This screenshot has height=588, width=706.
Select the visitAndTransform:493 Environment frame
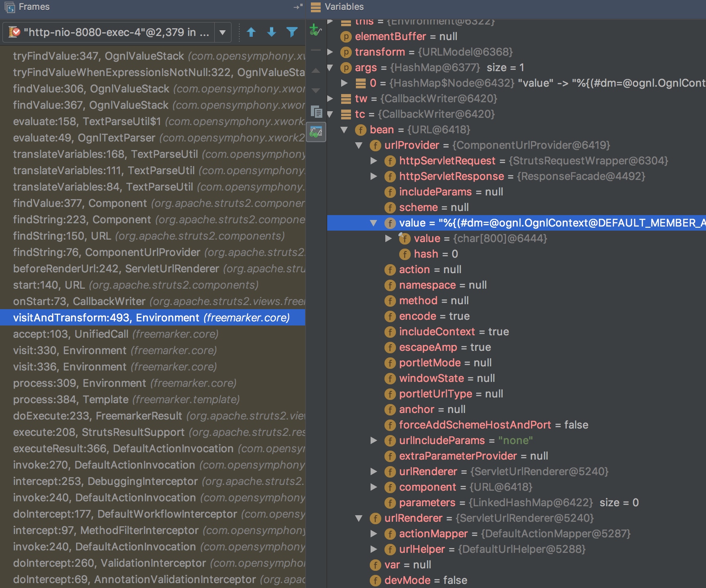pyautogui.click(x=153, y=318)
